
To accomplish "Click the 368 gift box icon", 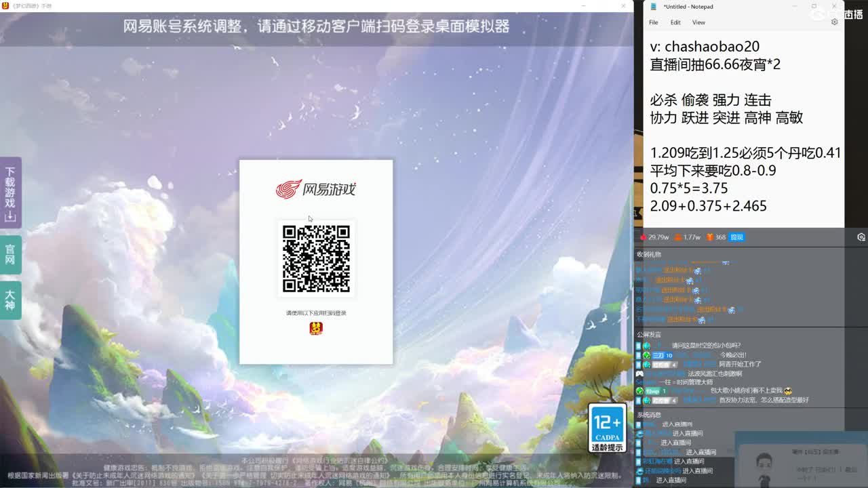I will (x=709, y=237).
